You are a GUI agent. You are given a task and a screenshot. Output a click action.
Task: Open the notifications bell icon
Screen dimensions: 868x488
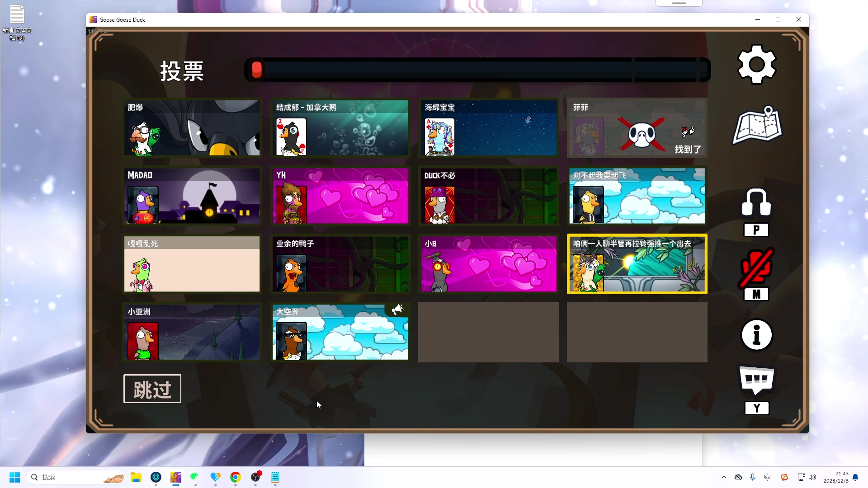coord(855,477)
